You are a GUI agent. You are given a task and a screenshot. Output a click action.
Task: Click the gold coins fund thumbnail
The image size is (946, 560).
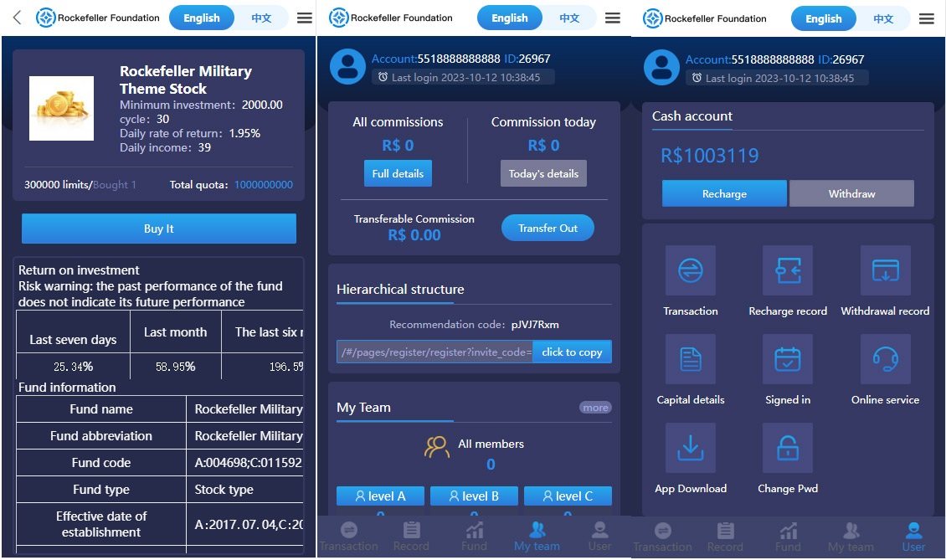pyautogui.click(x=61, y=108)
